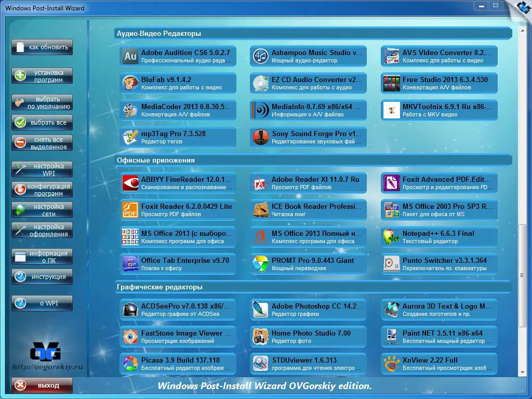Open 'настройка сети' network settings
This screenshot has height=399, width=532.
[42, 210]
